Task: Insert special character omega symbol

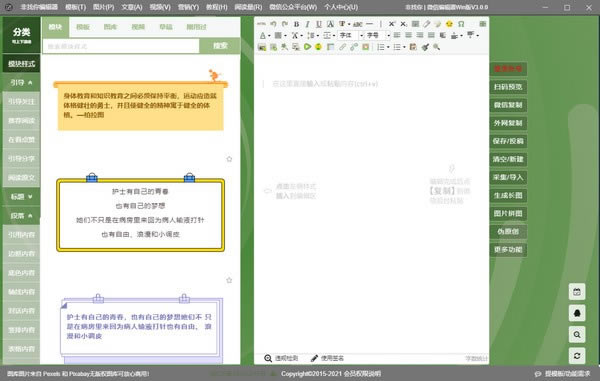Action: point(461,24)
